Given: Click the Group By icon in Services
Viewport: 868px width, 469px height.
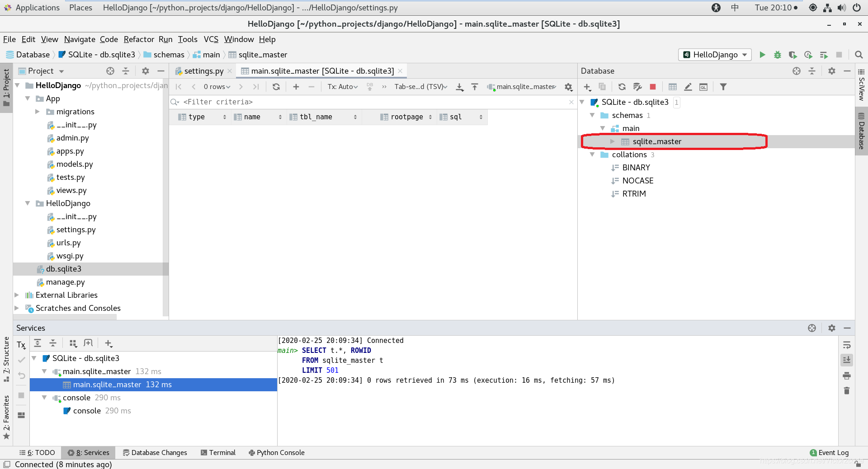Looking at the screenshot, I should (x=73, y=343).
